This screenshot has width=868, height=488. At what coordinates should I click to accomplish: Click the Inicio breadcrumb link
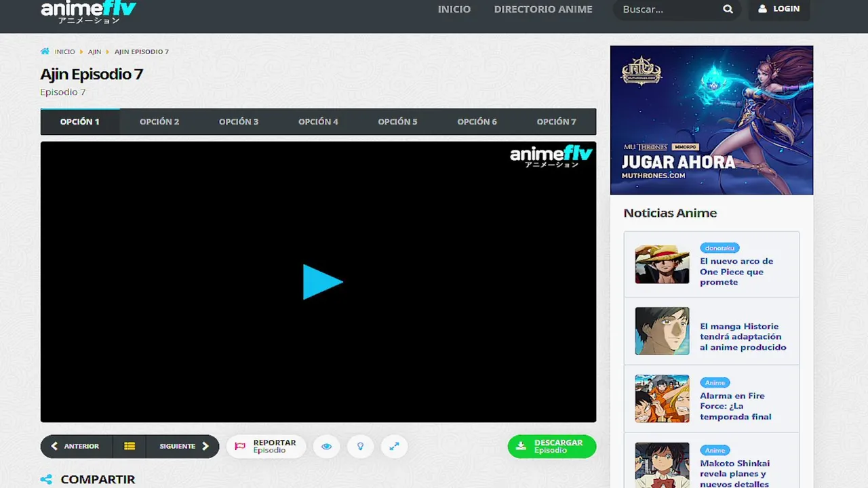pyautogui.click(x=65, y=52)
